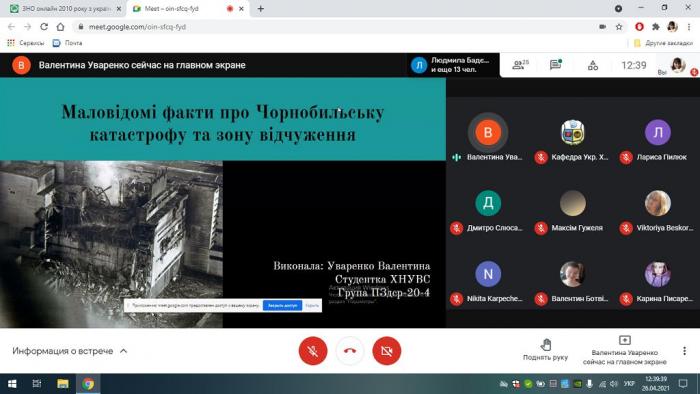The height and width of the screenshot is (394, 700).
Task: Click Chrome icon on taskbar
Action: 88,384
